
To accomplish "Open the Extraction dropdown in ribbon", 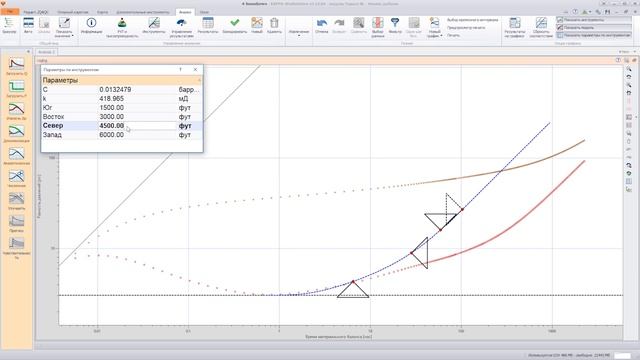I will pos(299,33).
